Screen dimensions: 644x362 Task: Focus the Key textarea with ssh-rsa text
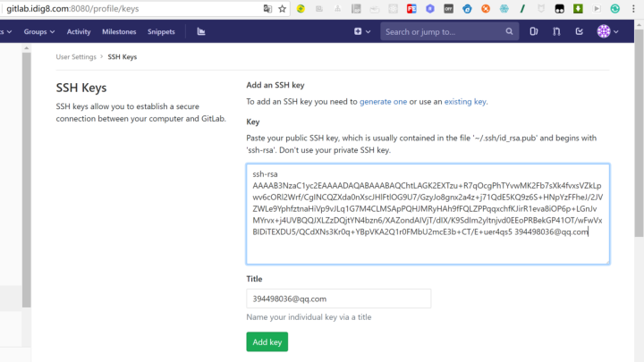click(x=428, y=214)
